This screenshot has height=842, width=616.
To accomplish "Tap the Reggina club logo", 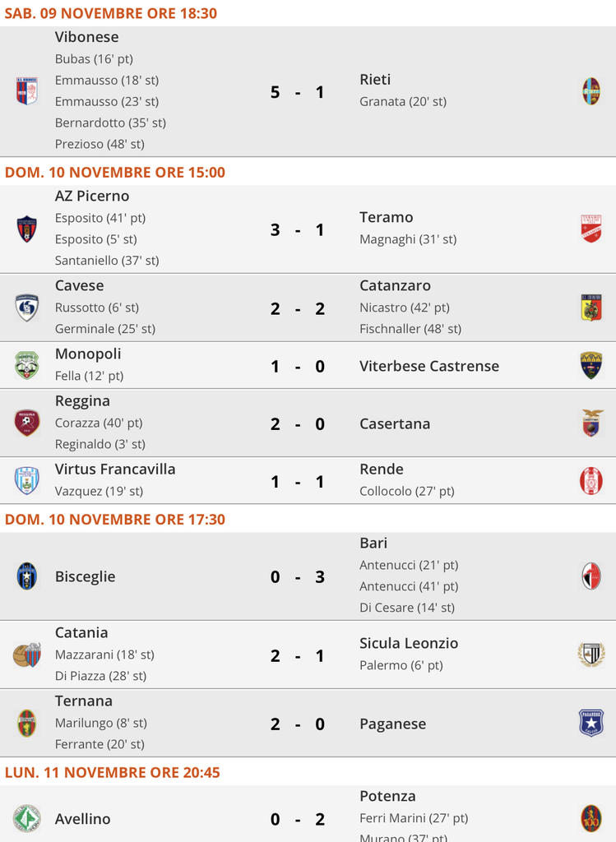I will click(x=27, y=423).
